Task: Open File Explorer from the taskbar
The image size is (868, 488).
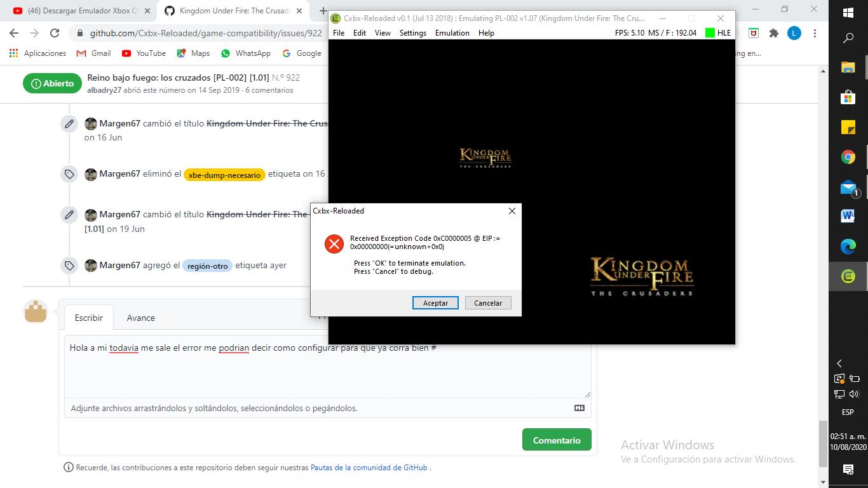Action: point(848,67)
